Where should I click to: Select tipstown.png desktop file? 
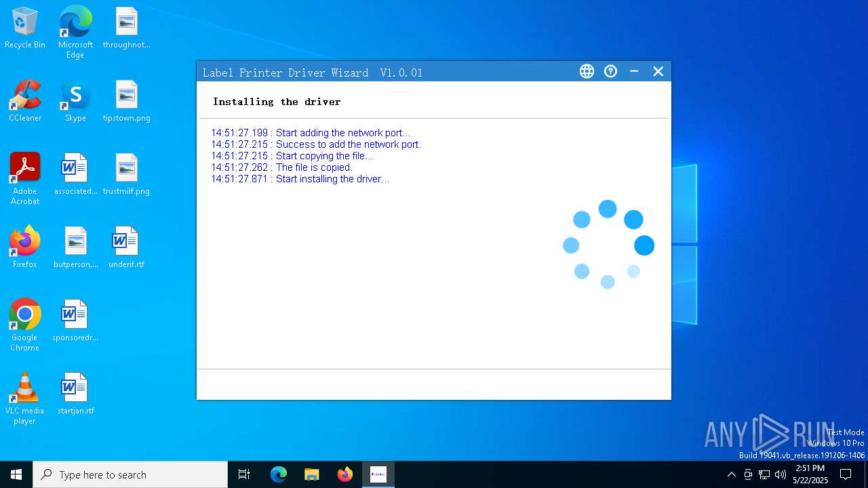127,102
